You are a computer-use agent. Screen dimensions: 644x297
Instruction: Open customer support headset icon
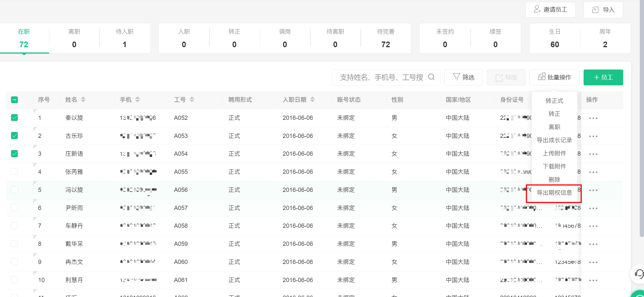(639, 274)
